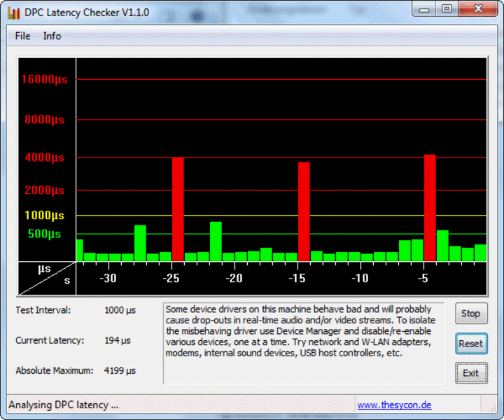Screen dimensions: 504x420
Task: Click the 4000µs axis label
Action: click(44, 157)
